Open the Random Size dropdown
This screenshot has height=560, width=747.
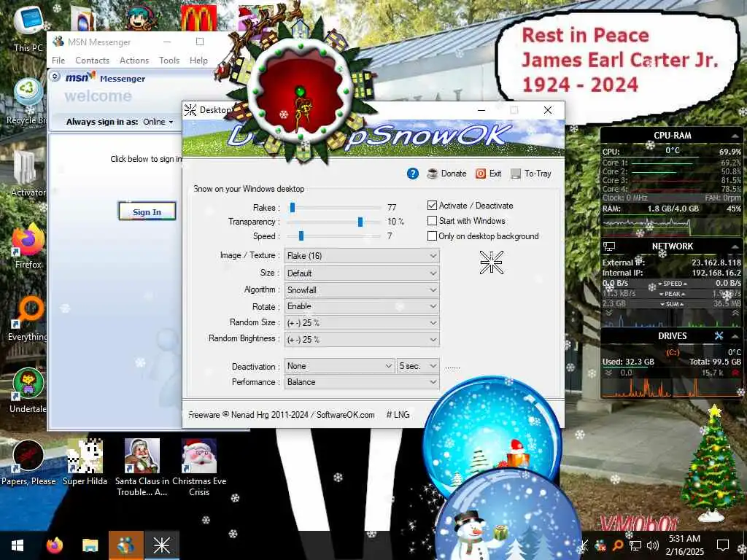(362, 322)
